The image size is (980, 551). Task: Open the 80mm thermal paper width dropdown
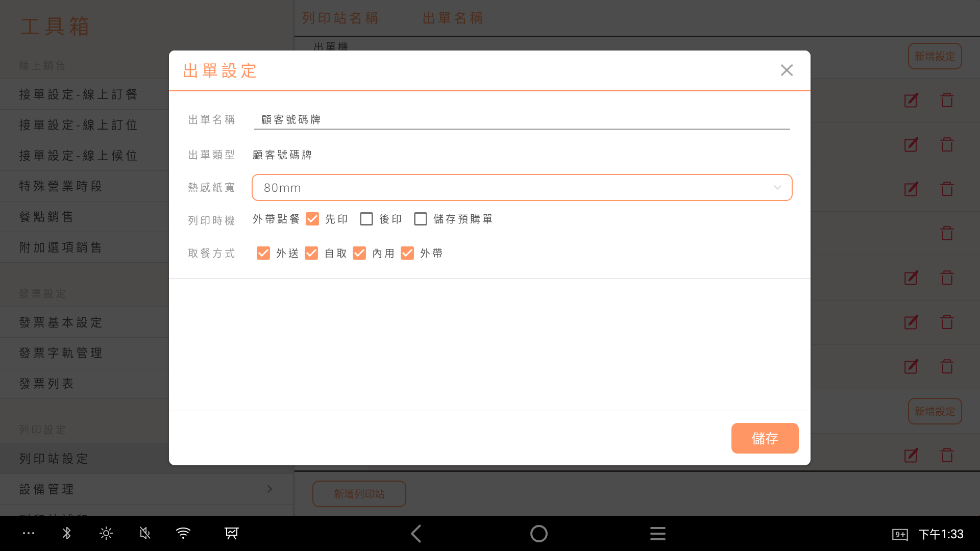point(522,188)
